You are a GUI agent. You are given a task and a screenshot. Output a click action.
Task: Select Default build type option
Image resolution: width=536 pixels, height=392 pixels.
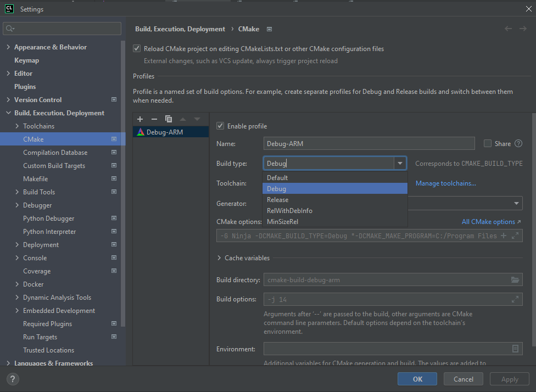[x=335, y=178]
